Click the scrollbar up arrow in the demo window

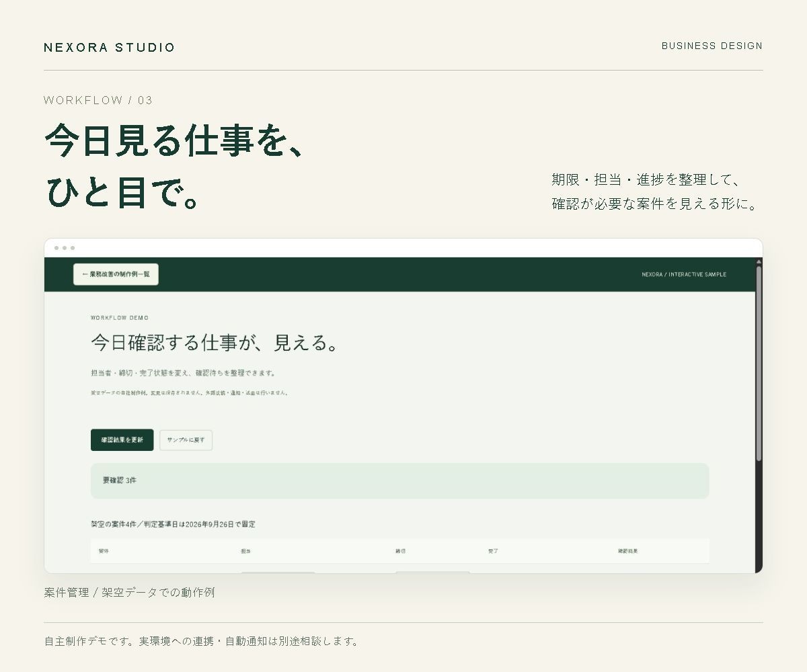(x=759, y=261)
